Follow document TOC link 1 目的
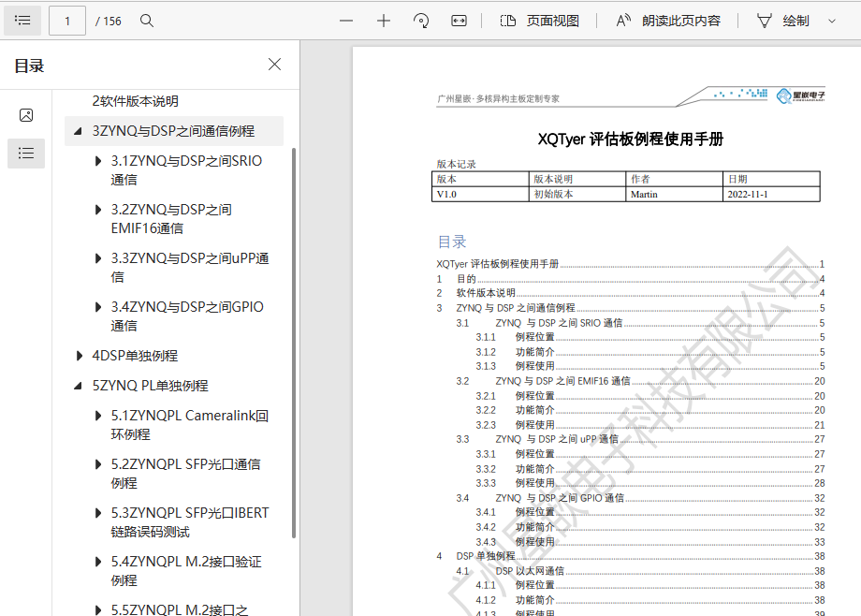The width and height of the screenshot is (861, 616). point(631,279)
